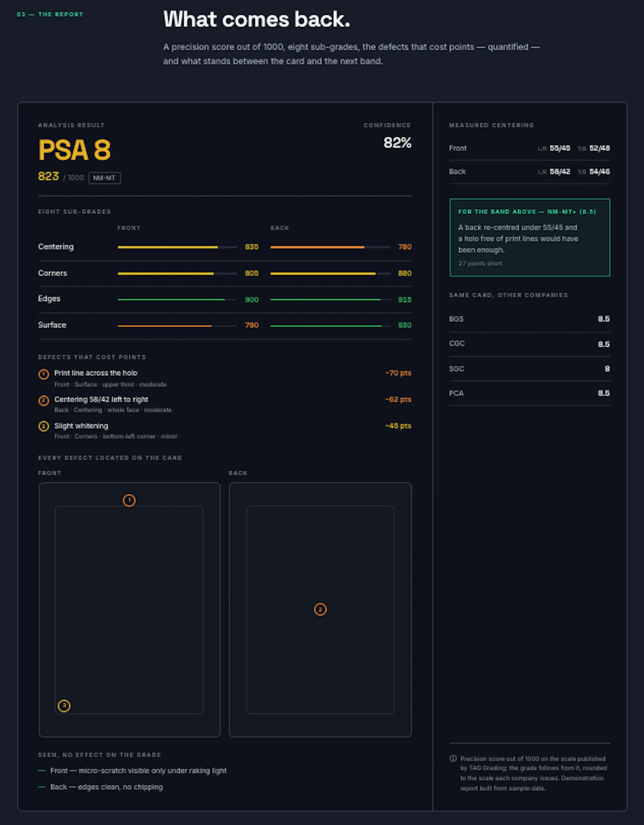Click the front Edges bar at 900
Viewport: 644px width, 825px height.
point(177,299)
